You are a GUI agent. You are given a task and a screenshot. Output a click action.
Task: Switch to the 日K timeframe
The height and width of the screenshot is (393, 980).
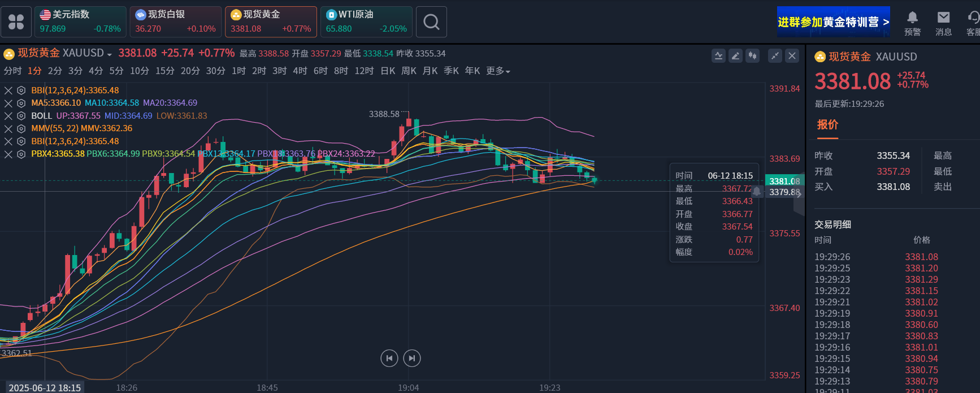point(388,71)
